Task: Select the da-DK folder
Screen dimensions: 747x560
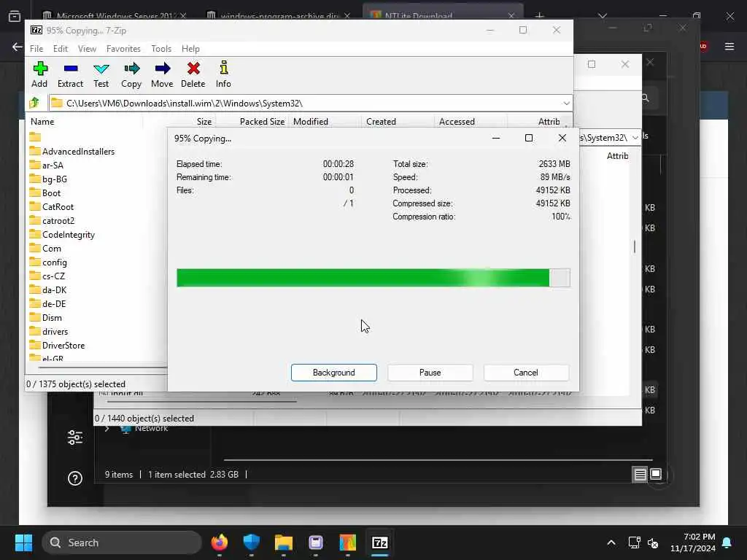Action: 47,289
